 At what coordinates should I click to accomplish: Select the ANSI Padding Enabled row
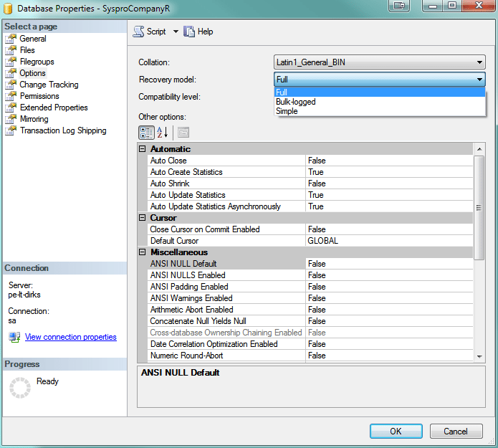point(310,286)
